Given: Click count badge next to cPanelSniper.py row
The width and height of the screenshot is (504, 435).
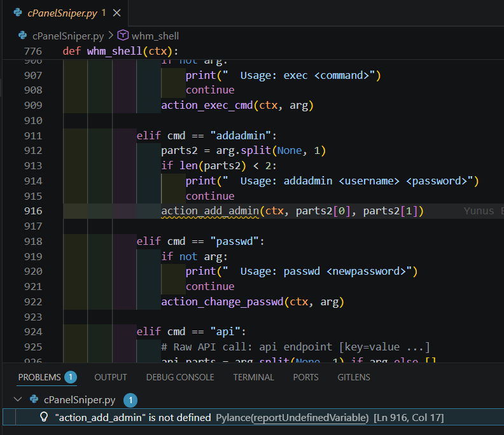Looking at the screenshot, I should 130,400.
